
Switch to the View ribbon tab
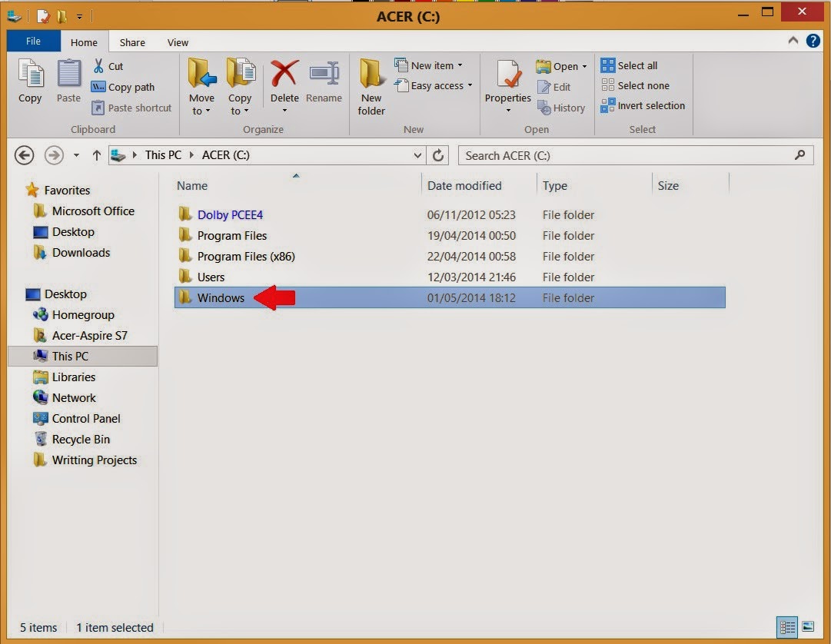point(178,42)
